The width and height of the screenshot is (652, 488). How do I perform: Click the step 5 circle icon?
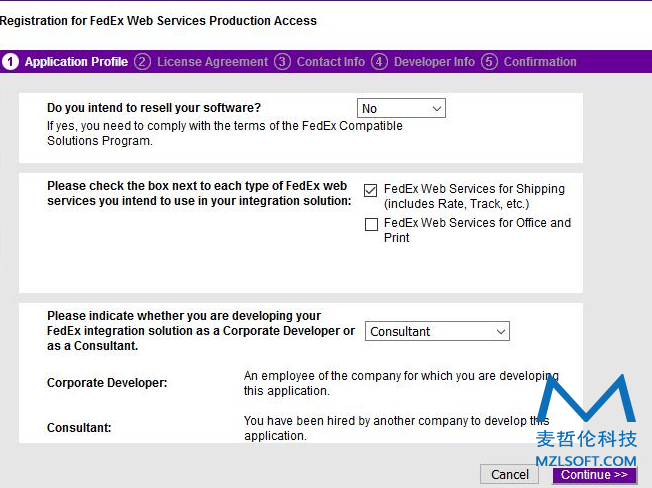pos(489,62)
